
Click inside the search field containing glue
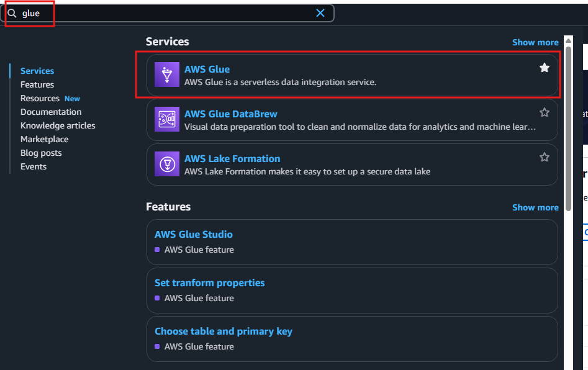(x=167, y=14)
